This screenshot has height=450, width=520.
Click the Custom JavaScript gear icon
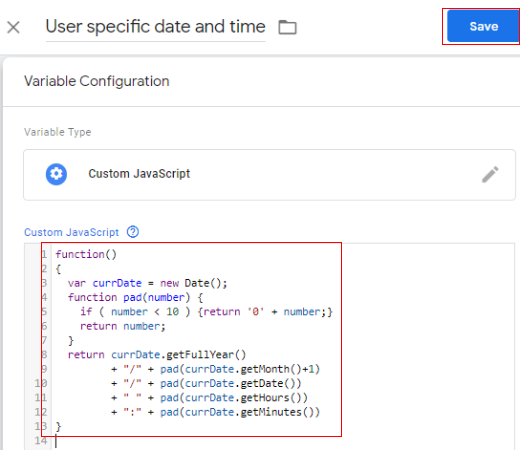56,174
